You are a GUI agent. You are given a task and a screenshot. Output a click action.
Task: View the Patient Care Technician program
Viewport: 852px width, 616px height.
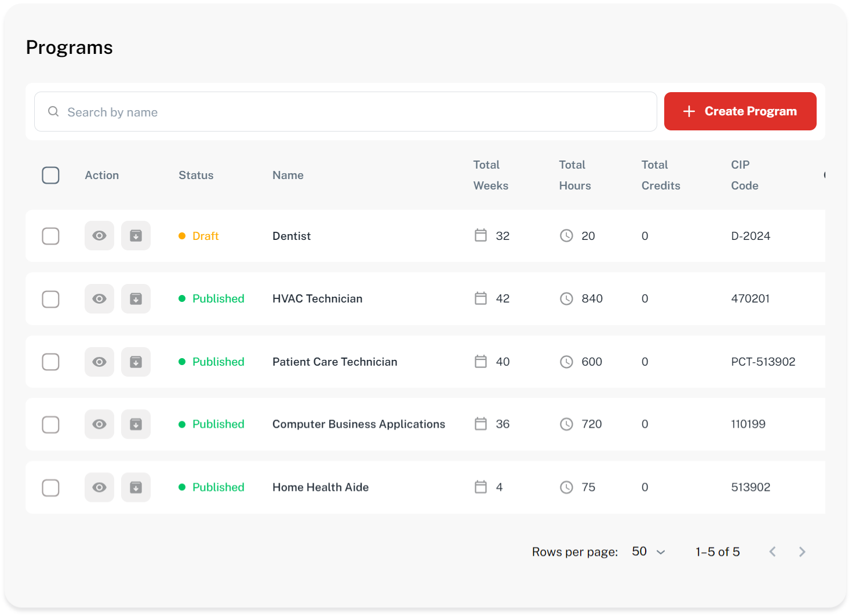coord(99,362)
